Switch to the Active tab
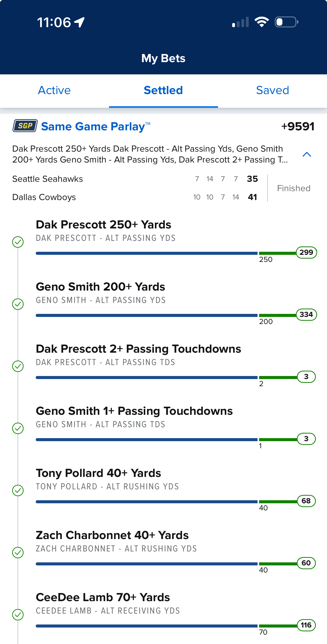The width and height of the screenshot is (327, 644). pos(54,91)
